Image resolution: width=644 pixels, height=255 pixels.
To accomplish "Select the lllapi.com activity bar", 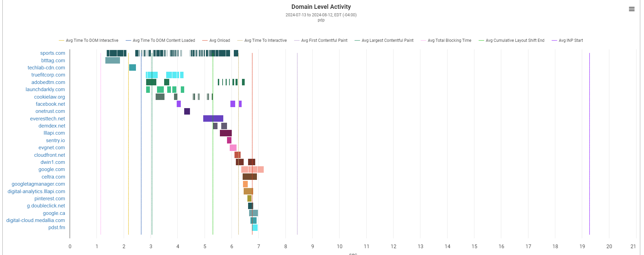I will (x=226, y=133).
